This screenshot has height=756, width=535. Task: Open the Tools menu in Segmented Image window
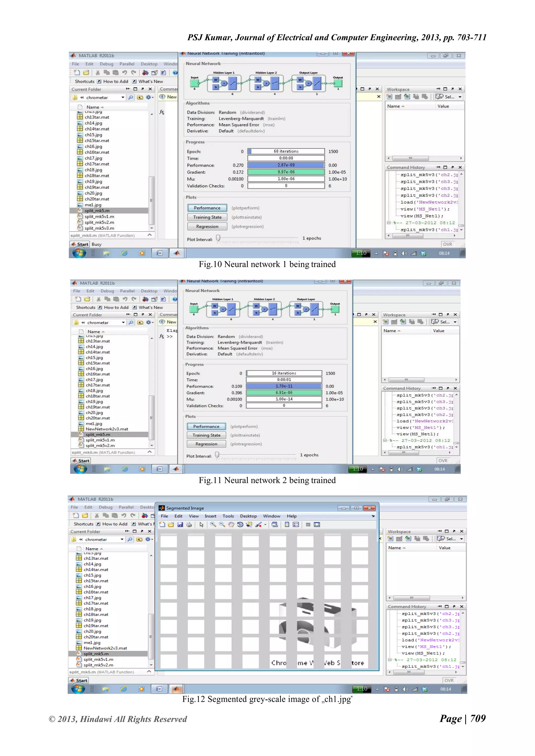point(228,516)
